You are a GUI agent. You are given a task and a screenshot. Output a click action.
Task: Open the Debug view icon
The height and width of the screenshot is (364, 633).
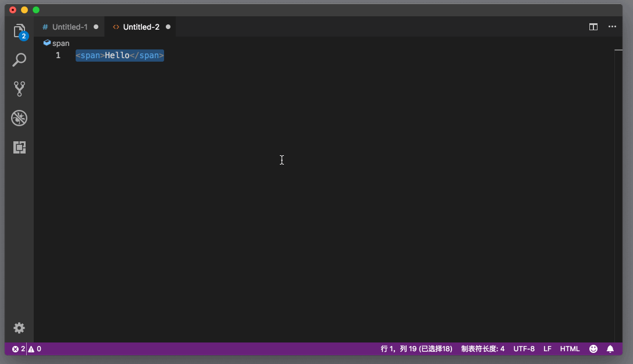point(19,118)
